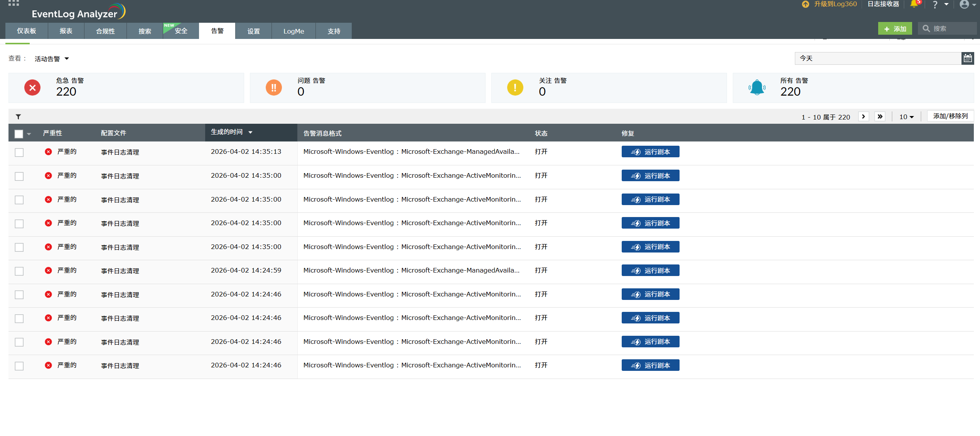This screenshot has height=436, width=980.
Task: Click the orange trouble alerts icon
Action: click(x=274, y=88)
